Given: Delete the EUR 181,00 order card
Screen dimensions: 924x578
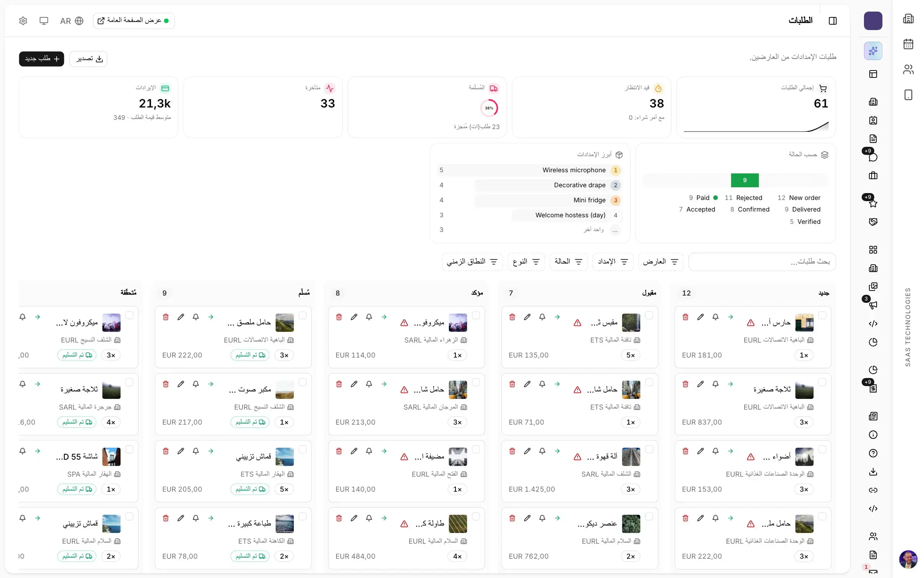Looking at the screenshot, I should [x=685, y=317].
